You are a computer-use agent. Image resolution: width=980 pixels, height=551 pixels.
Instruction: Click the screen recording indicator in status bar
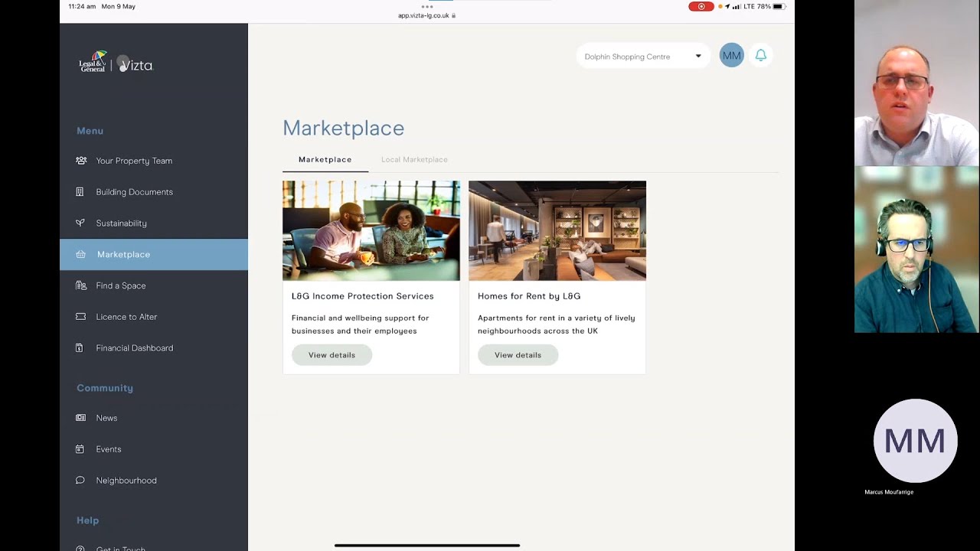tap(701, 6)
